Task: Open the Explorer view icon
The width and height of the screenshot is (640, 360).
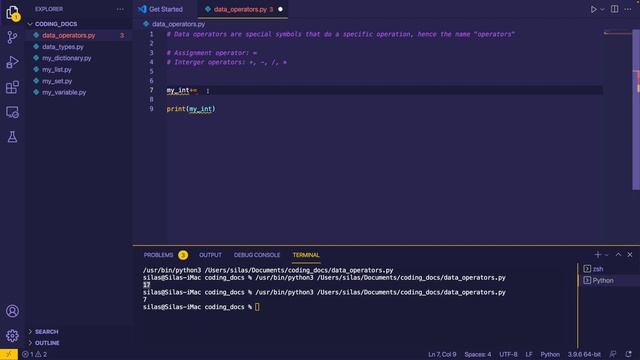Action: pos(12,13)
